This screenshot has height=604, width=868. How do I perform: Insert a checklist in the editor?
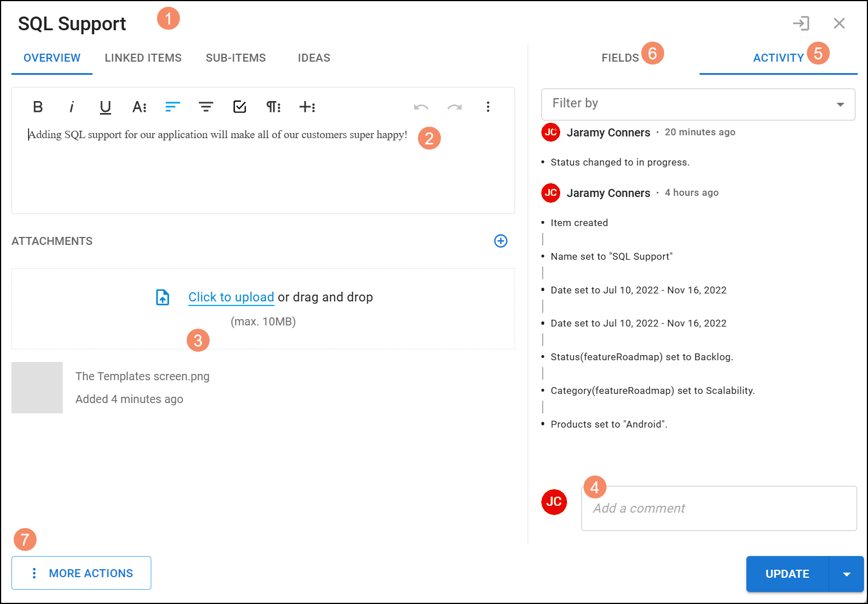pyautogui.click(x=240, y=107)
